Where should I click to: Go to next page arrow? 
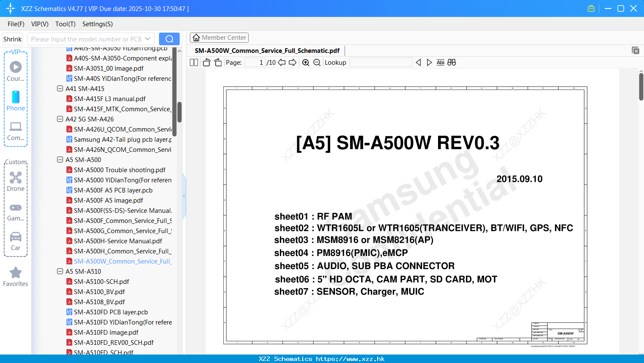tap(293, 62)
